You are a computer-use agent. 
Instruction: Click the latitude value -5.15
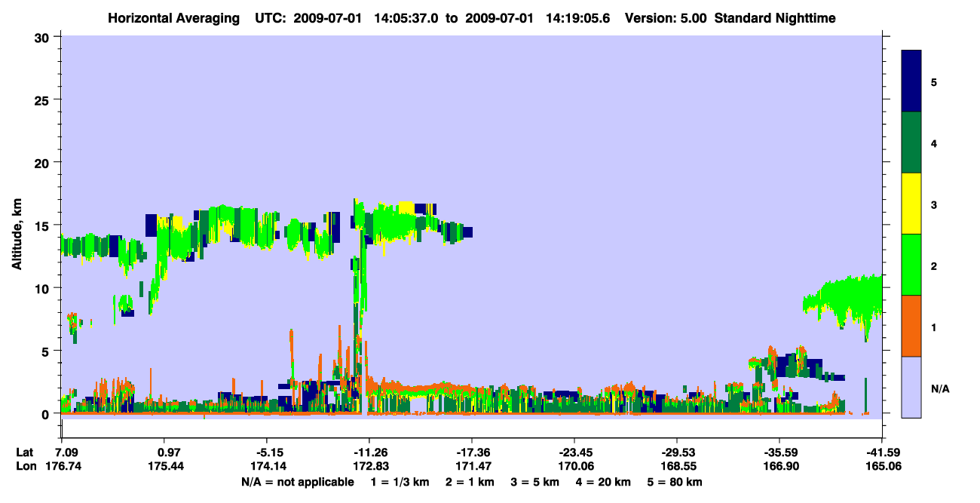pos(269,452)
